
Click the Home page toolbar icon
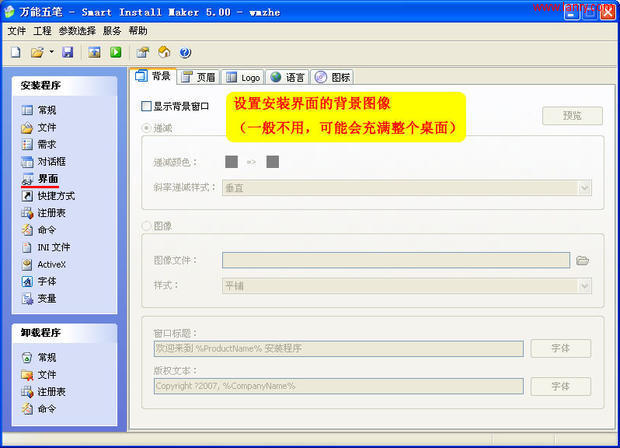[164, 52]
